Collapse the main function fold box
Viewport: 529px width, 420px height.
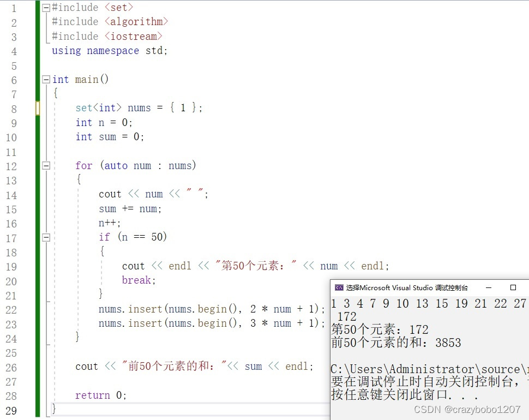coord(46,80)
